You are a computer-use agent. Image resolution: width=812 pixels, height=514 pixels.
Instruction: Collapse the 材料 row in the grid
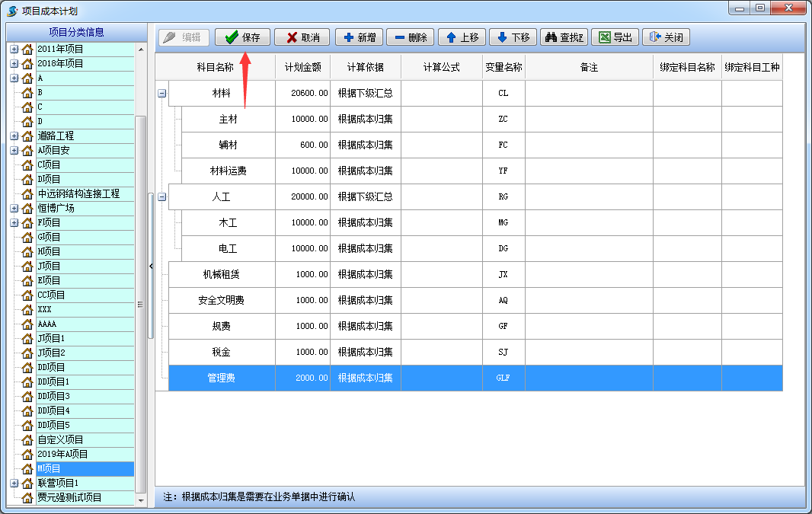[x=161, y=92]
